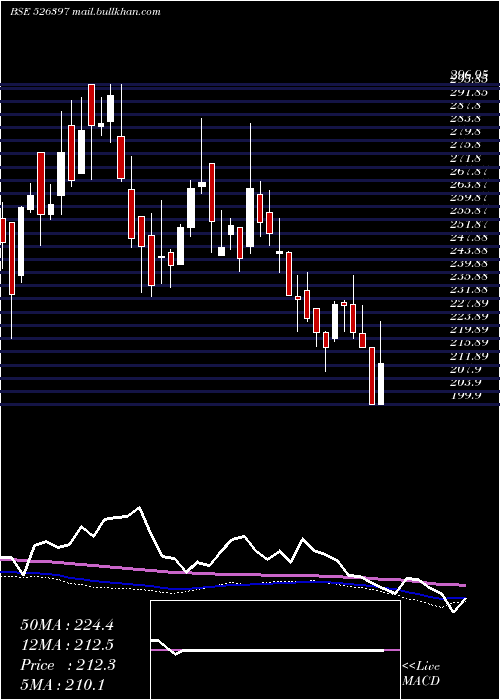Select the 291.85 price axis label
This screenshot has width=500, height=700.
[x=468, y=92]
